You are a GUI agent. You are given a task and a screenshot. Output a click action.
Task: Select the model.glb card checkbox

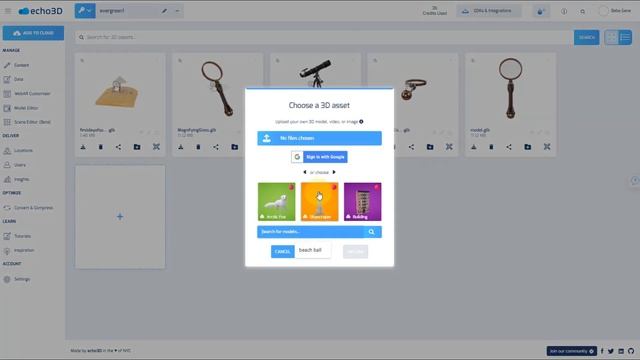[x=473, y=61]
